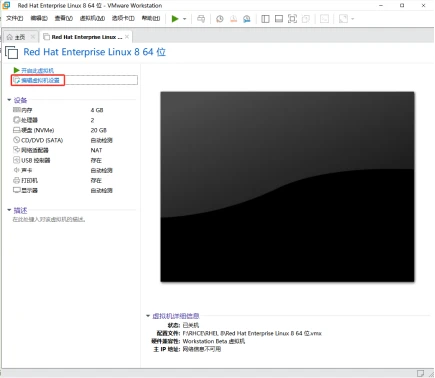Screen dimensions: 435x378
Task: Take a snapshot using the clock icon
Action: pyautogui.click(x=220, y=19)
